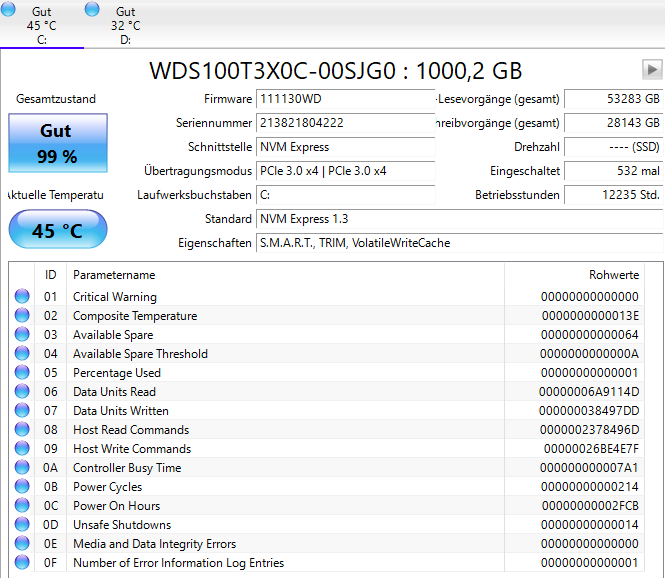The width and height of the screenshot is (665, 578).
Task: Click the Eingeschaltet value 532 mal
Action: 614,171
